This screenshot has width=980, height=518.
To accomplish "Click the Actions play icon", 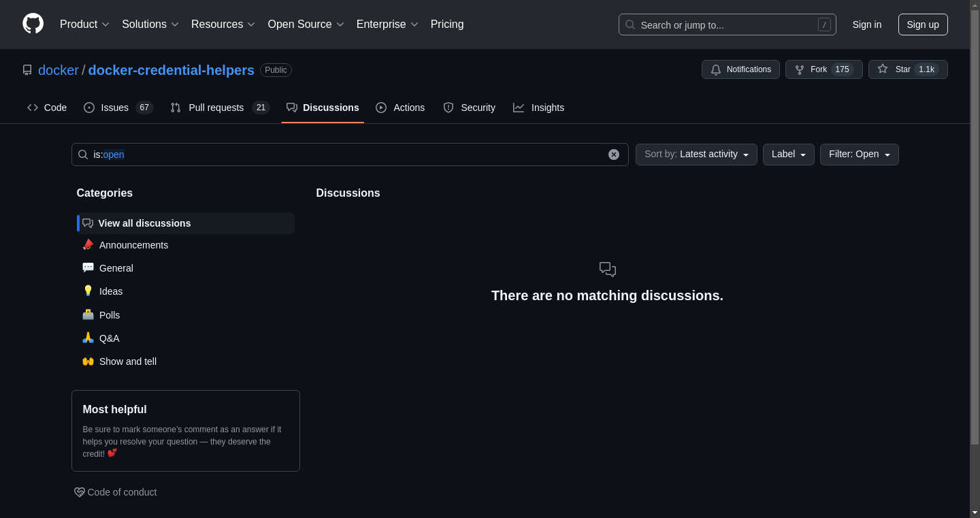I will click(x=381, y=108).
